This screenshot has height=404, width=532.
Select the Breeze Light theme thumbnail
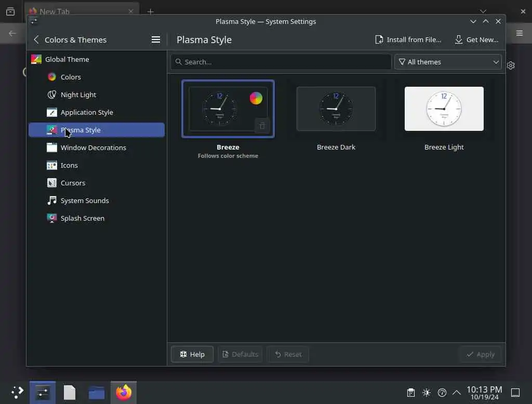coord(444,109)
